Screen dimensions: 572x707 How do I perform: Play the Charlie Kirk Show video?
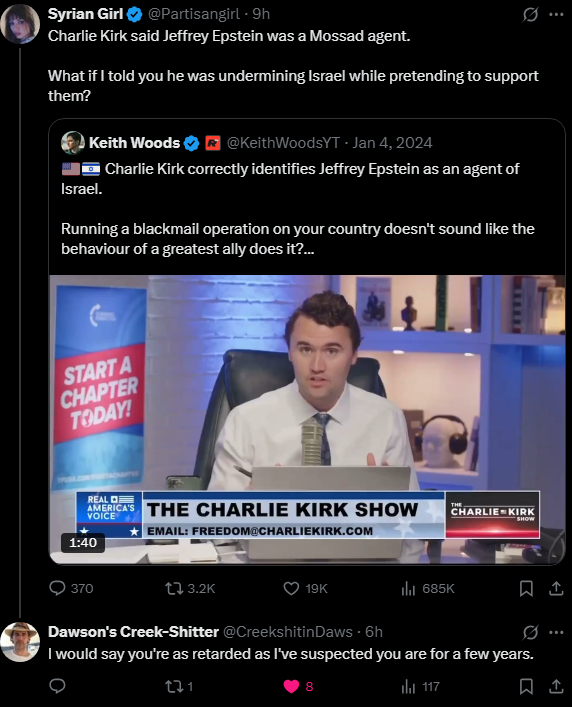(307, 419)
